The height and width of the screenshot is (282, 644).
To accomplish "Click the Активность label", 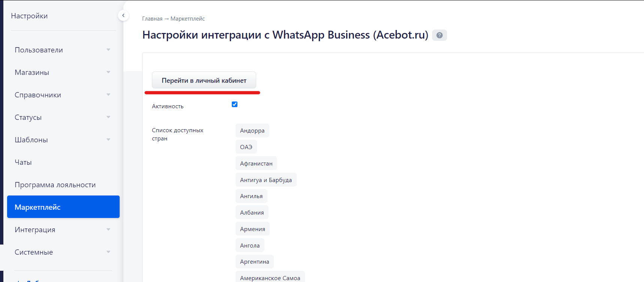I will 168,106.
